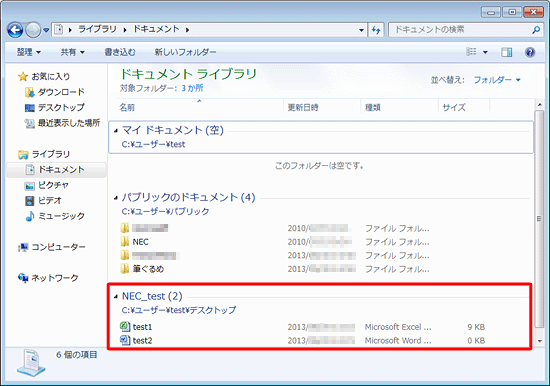Image resolution: width=550 pixels, height=386 pixels.
Task: Click the ドキュメント breadcrumb in address bar
Action: tap(156, 29)
